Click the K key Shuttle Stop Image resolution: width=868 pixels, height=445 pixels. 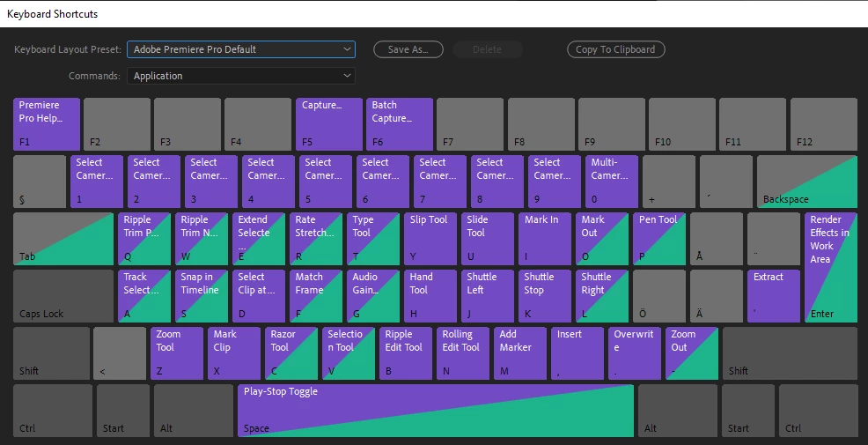(545, 296)
